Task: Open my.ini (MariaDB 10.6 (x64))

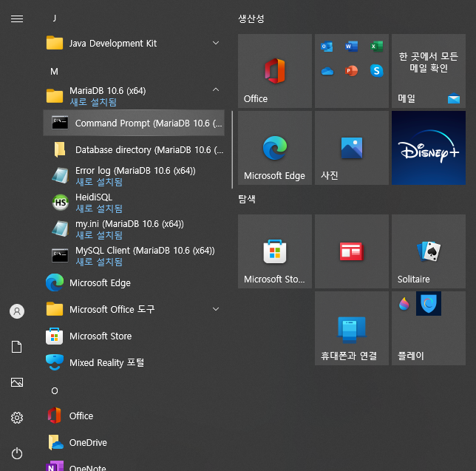Action: (x=134, y=229)
